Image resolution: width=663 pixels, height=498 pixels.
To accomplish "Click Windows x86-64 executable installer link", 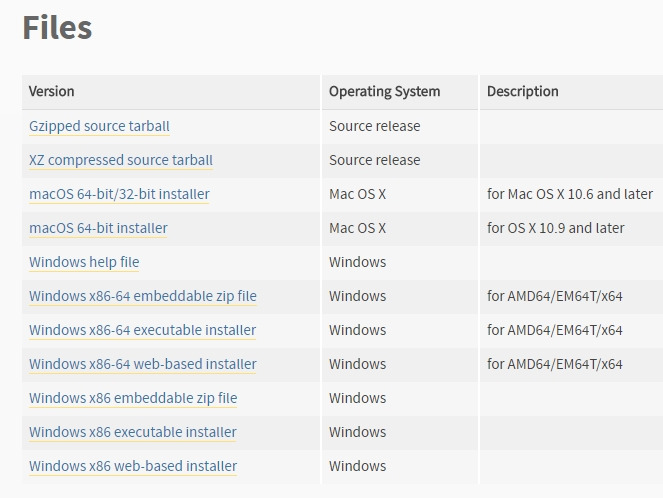I will tap(142, 330).
